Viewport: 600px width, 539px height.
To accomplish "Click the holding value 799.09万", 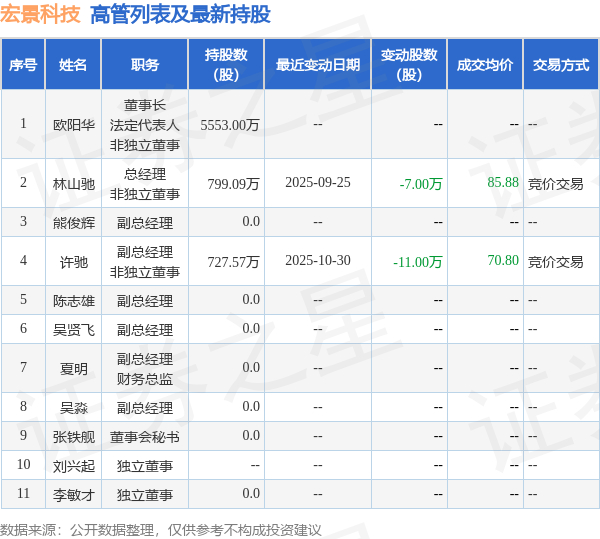I will point(233,184).
